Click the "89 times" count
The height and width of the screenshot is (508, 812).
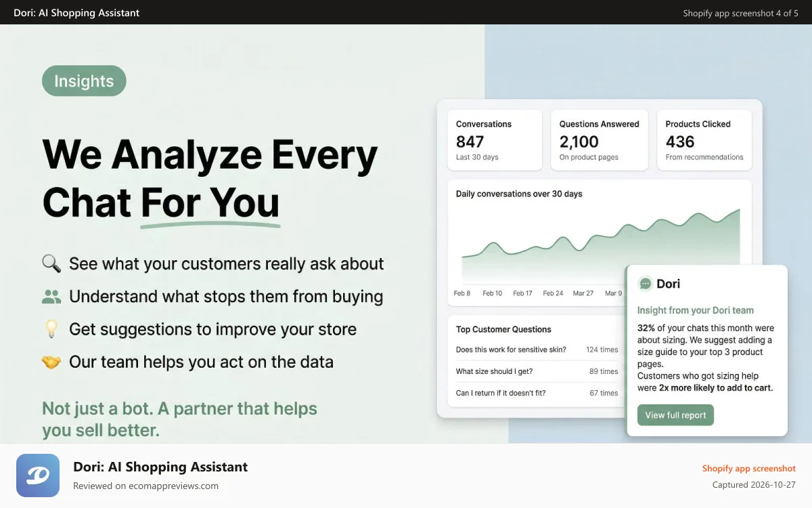pos(604,371)
